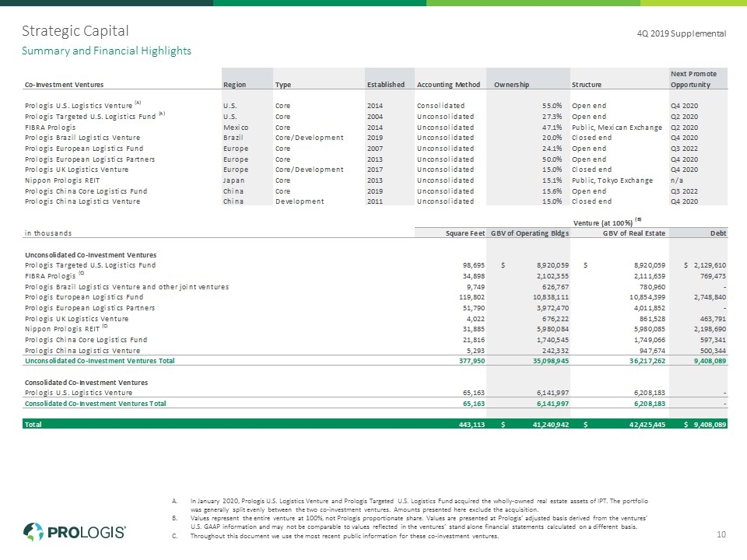Click Prologis U.S. Logistics Venture in top table
747x560 pixels.
pyautogui.click(x=79, y=106)
